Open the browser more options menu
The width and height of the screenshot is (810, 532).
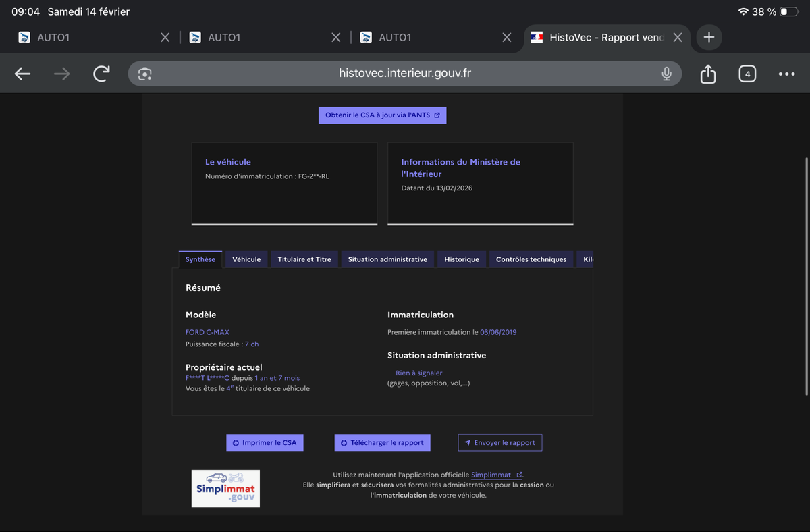(786, 74)
